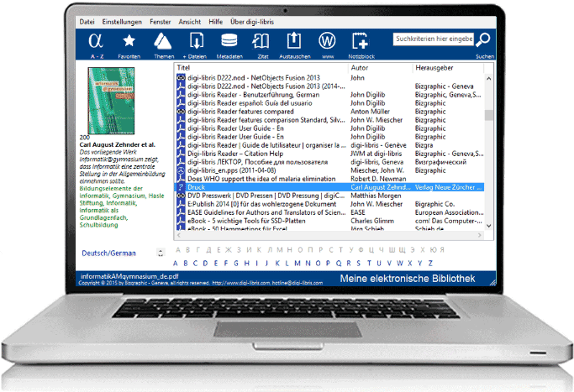The height and width of the screenshot is (392, 574).
Task: Select 'digi-libris Reader | Guide de lutilisateur' row
Action: [266, 145]
